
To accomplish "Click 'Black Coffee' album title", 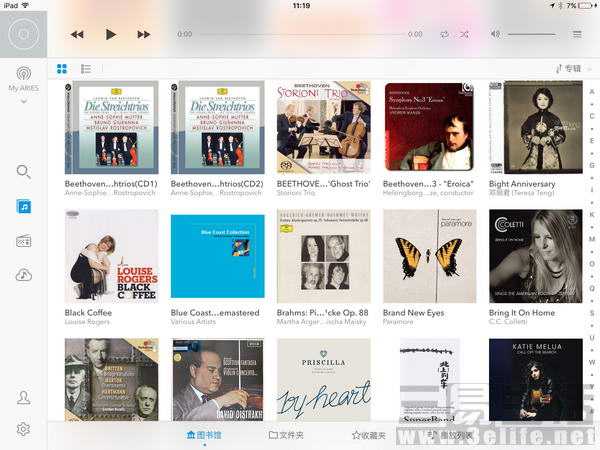I will 88,313.
